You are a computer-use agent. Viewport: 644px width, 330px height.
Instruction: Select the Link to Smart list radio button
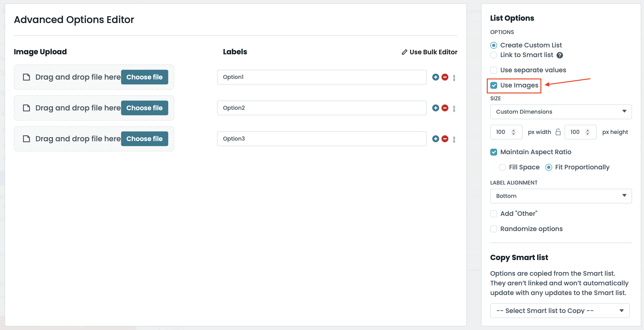[493, 55]
